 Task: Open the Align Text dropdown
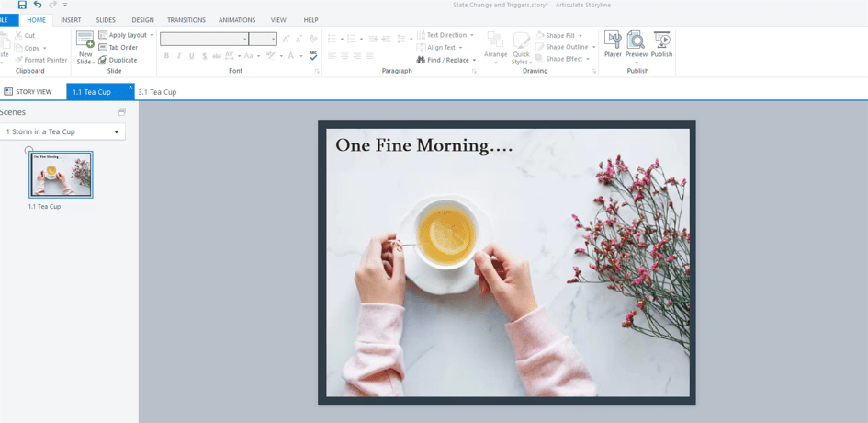[440, 48]
